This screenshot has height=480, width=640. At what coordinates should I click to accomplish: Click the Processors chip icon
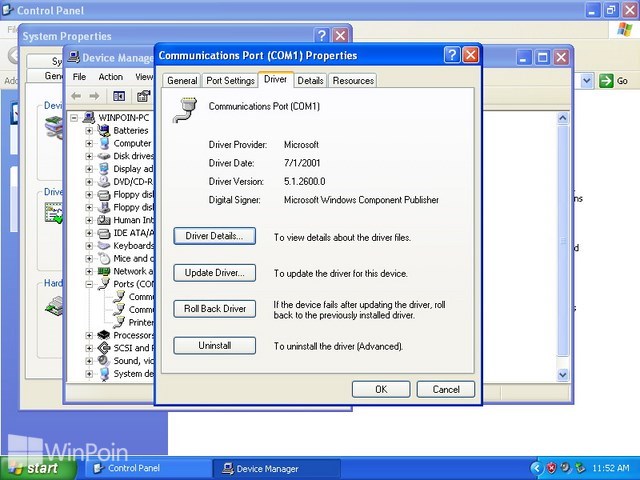point(104,335)
